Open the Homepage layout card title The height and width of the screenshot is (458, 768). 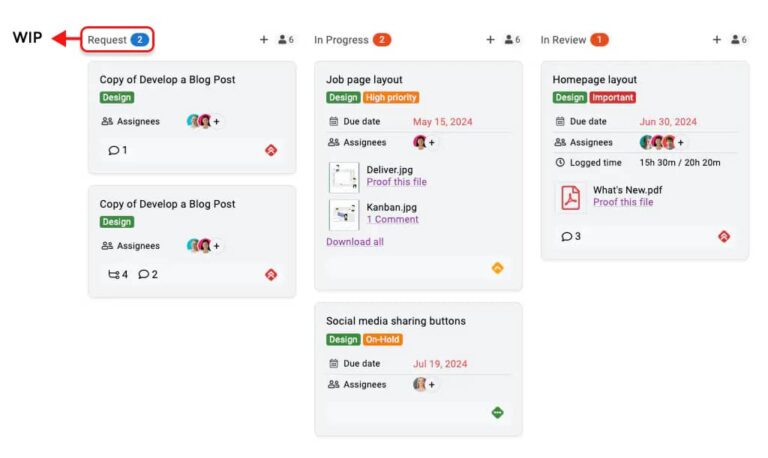[x=595, y=79]
